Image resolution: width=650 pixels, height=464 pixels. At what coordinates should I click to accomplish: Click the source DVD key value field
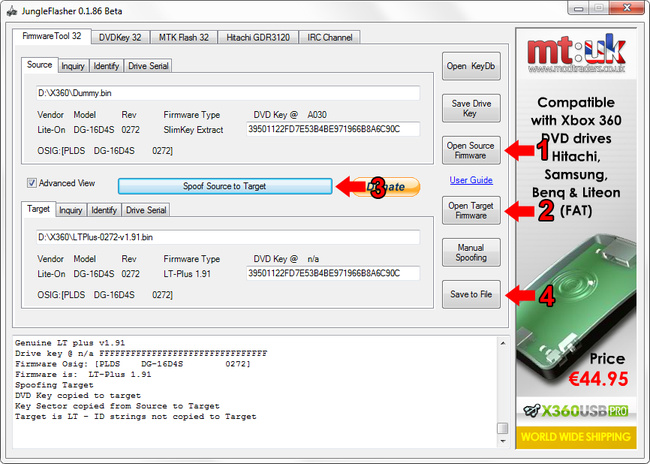333,129
